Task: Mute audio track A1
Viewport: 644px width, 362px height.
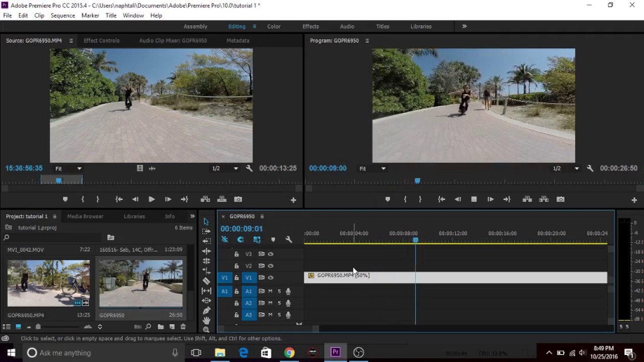Action: point(270,291)
